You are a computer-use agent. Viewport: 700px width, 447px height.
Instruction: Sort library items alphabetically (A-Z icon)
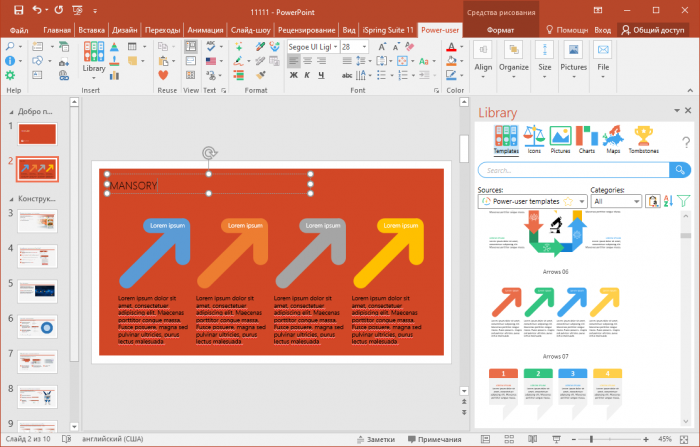pos(667,201)
